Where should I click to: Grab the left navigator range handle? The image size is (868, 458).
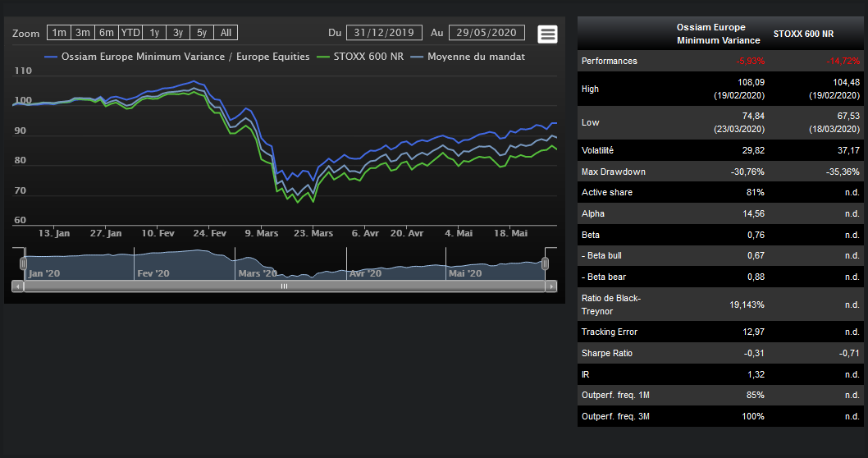[23, 263]
